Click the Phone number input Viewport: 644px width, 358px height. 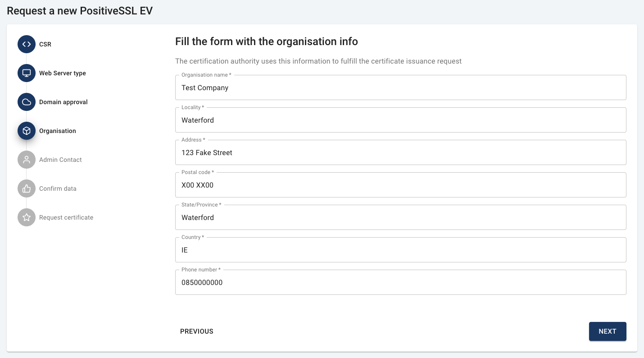click(x=400, y=283)
